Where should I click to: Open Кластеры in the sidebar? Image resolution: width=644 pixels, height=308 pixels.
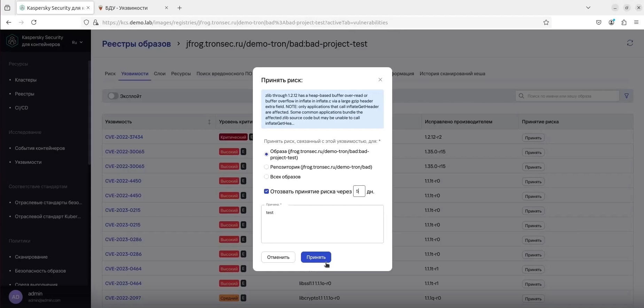[26, 80]
